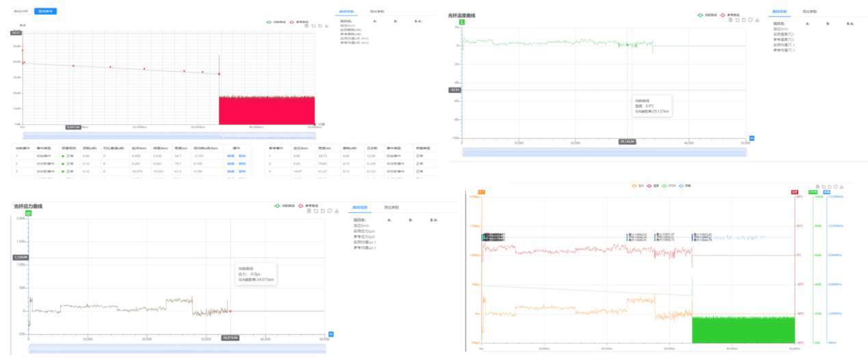Download the 光纤温度曲线 chart as image
Screen dimensions: 868x358
point(758,20)
